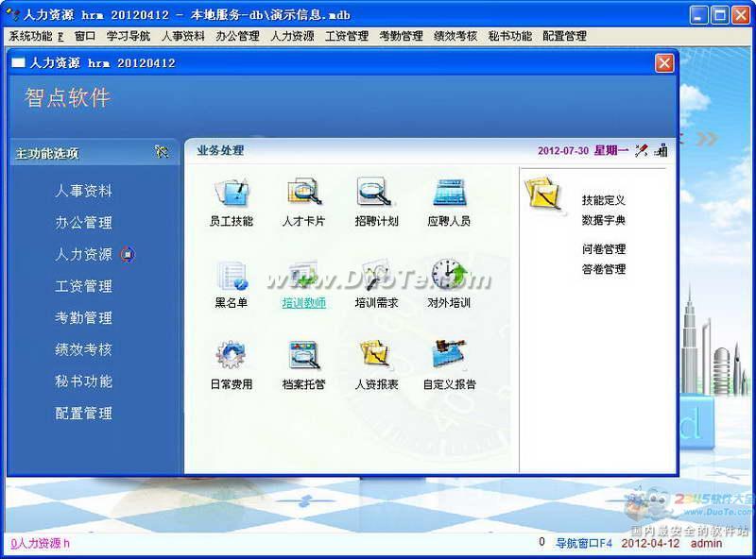Click the 培训教师 link
The width and height of the screenshot is (756, 559).
click(x=303, y=303)
